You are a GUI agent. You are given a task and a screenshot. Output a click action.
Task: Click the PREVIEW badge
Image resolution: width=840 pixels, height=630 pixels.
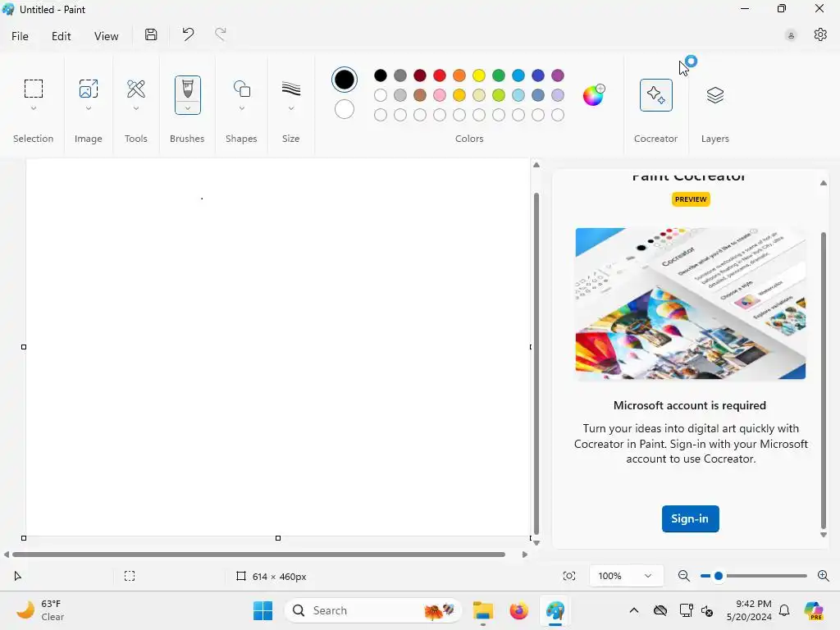[x=691, y=199]
